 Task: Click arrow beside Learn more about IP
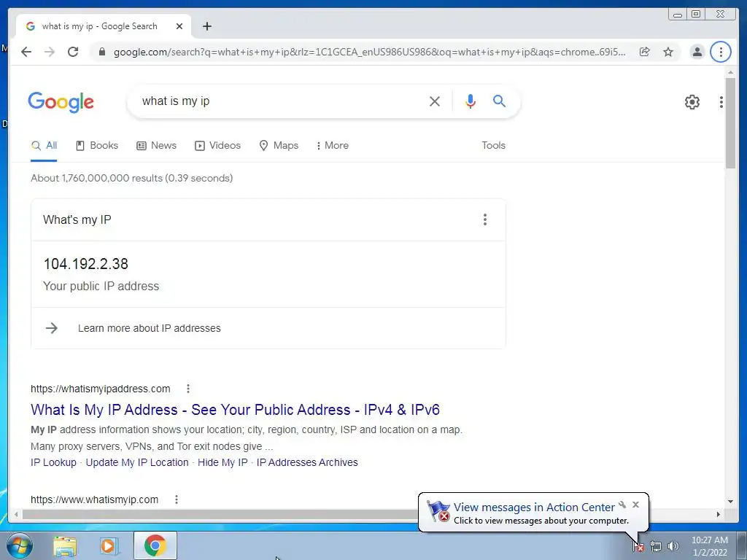pos(52,328)
